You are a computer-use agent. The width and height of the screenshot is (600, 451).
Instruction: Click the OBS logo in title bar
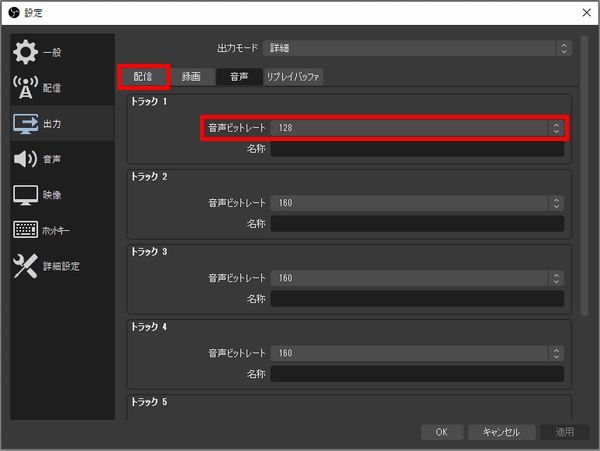14,13
